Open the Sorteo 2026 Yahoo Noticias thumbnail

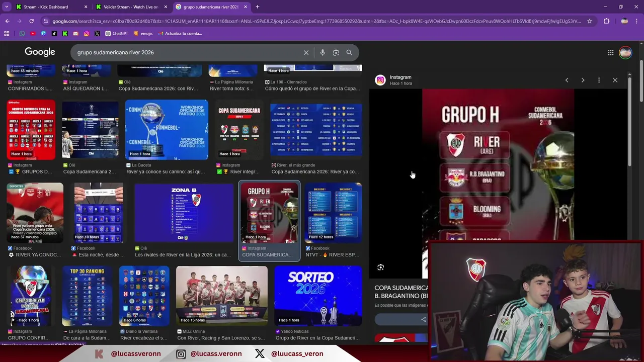[x=318, y=296]
